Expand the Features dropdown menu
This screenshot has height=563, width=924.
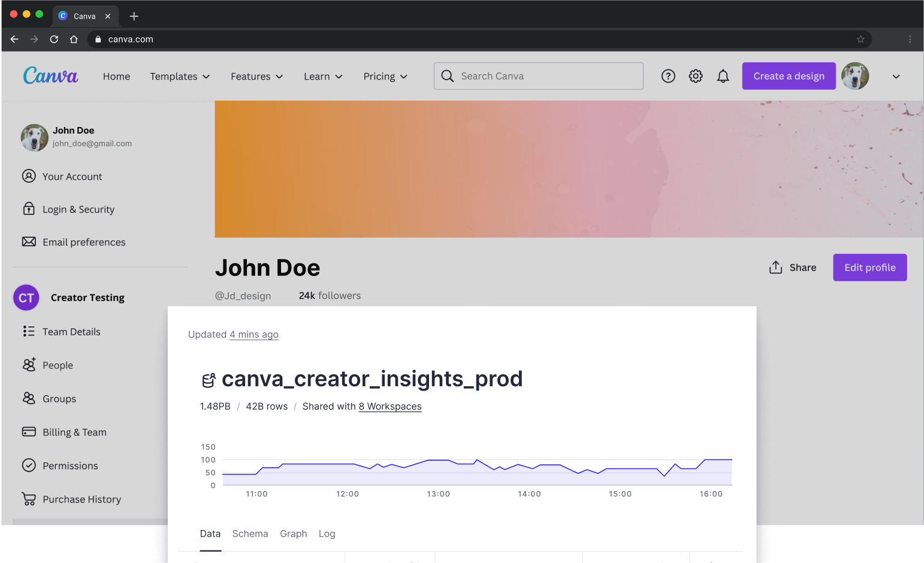[256, 77]
